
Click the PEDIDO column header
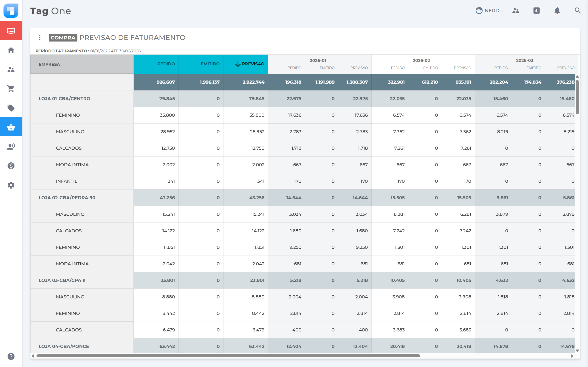click(166, 64)
